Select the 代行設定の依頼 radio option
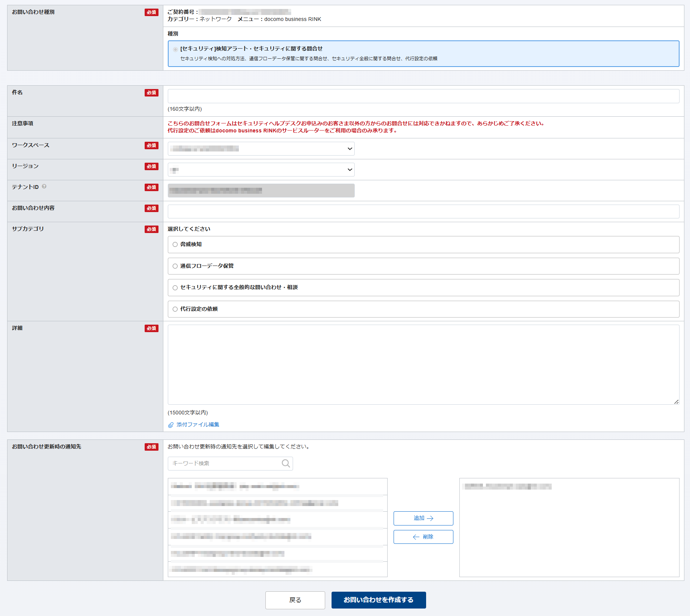This screenshot has width=690, height=616. point(175,309)
